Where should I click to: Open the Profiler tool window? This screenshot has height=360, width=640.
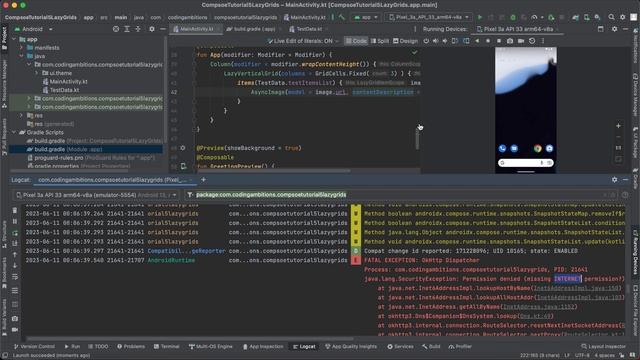(460, 347)
